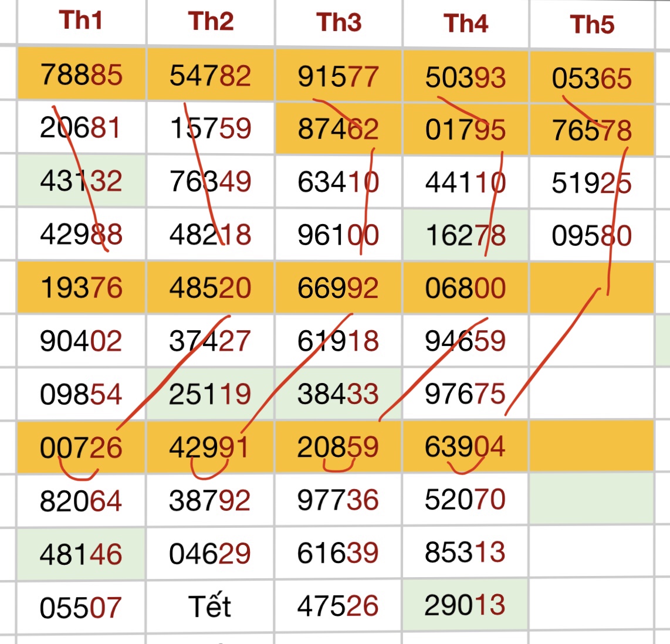Click the cell showing 91577
Viewport: 670px width, 644px height.
pyautogui.click(x=338, y=77)
